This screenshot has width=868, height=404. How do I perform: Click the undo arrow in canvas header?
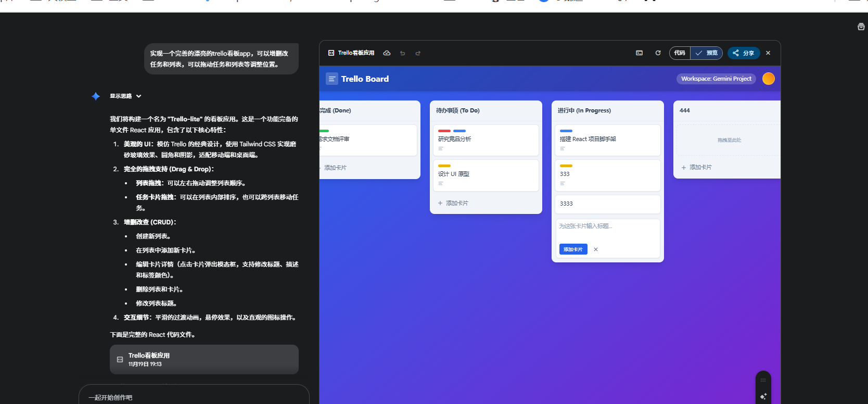(402, 53)
